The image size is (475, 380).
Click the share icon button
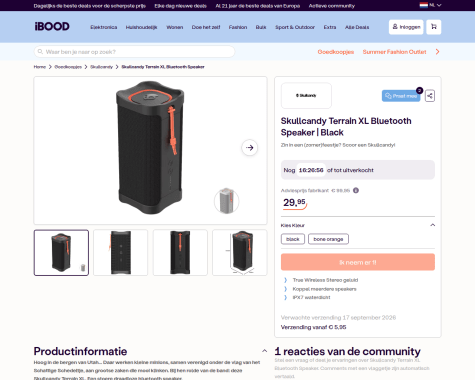(430, 96)
